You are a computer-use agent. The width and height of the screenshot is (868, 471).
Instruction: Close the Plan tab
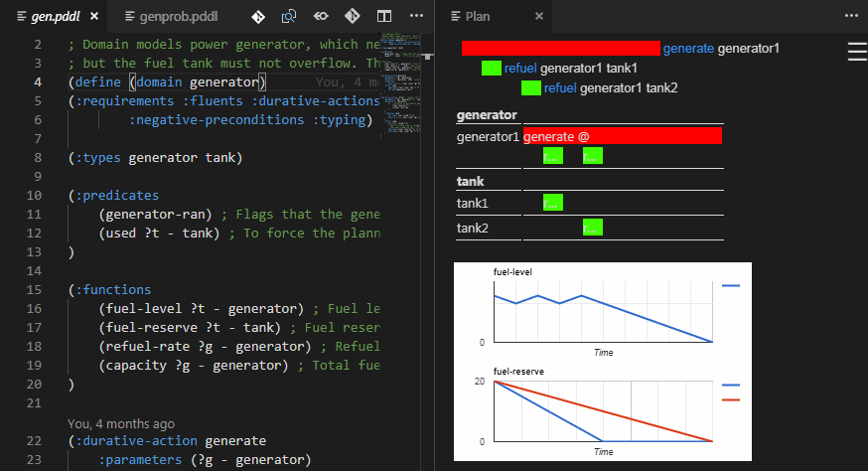coord(539,16)
